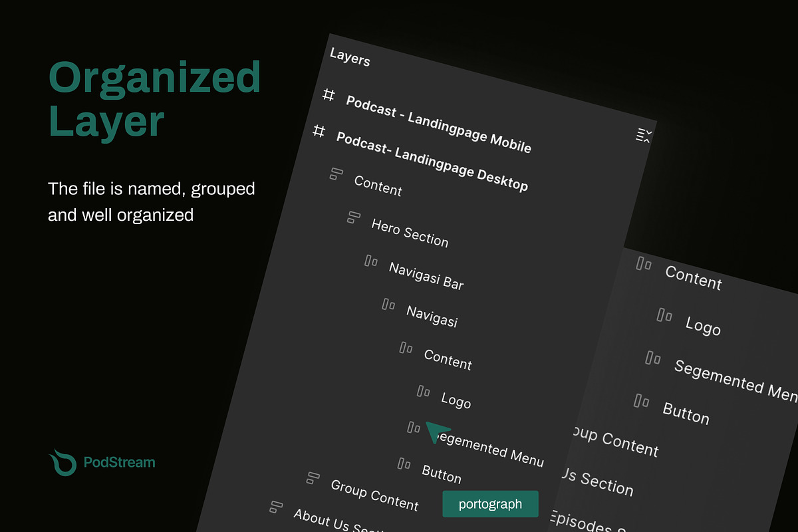Click the Logo layer icon in back panel
798x532 pixels.
[664, 315]
